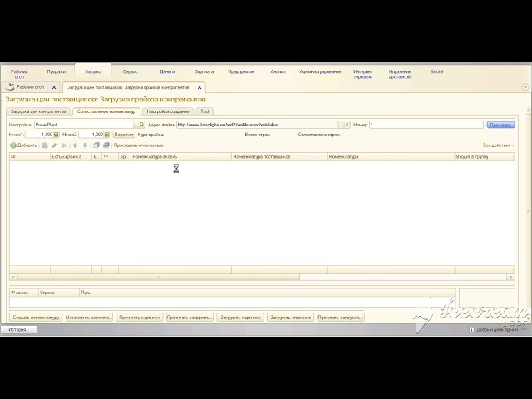The image size is (532, 399).
Task: Focus the Номер input field
Action: 426,125
